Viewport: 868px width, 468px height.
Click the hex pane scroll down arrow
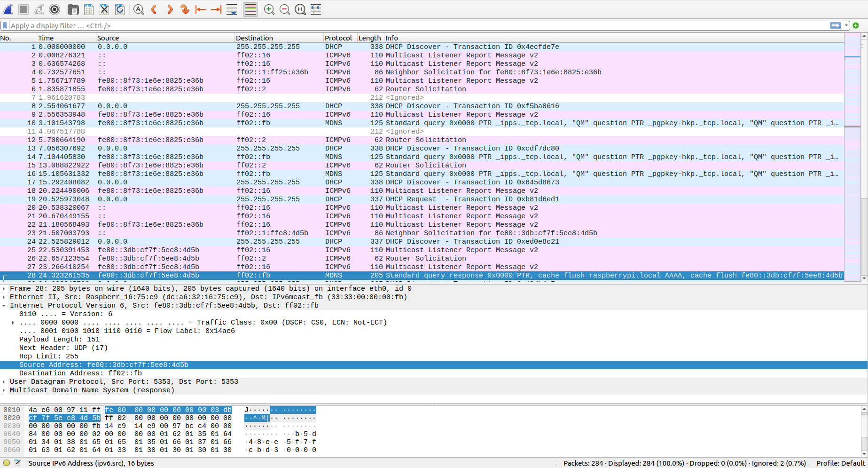pos(864,454)
